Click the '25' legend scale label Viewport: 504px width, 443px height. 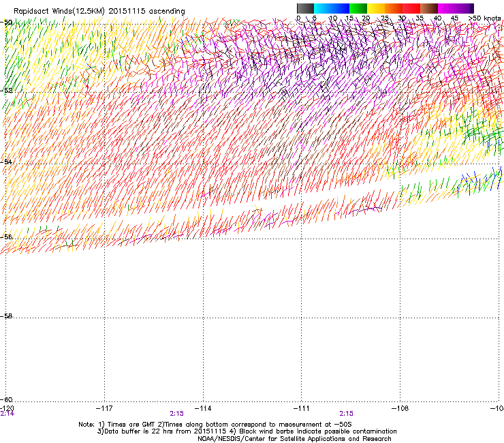(x=384, y=18)
